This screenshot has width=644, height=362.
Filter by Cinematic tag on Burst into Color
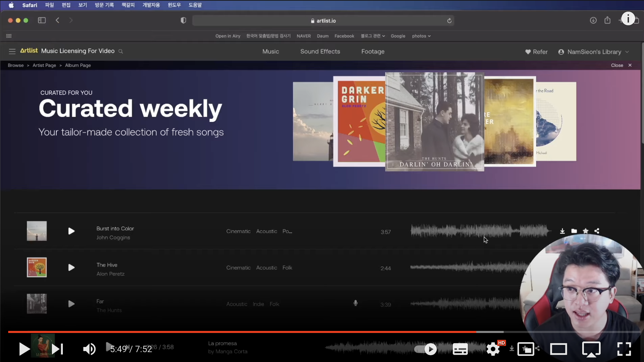238,232
